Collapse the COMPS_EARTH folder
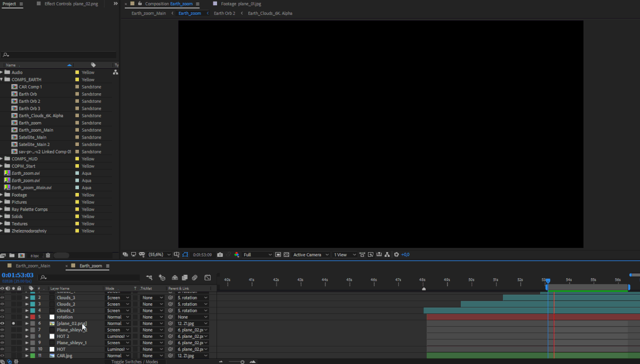 click(2, 79)
